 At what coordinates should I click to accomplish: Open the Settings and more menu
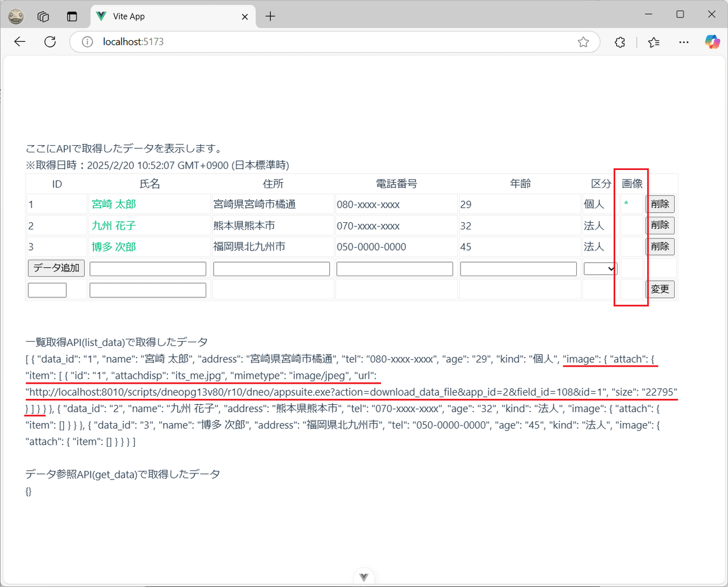point(684,42)
